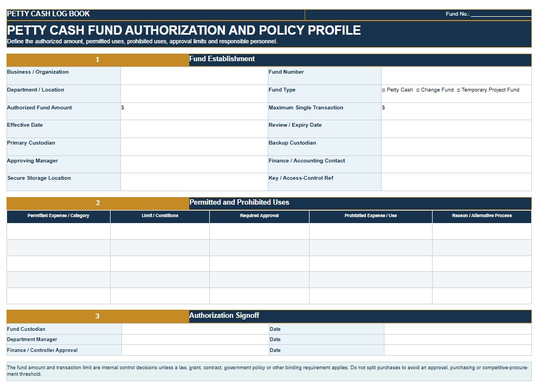Tick the Change Fund checkbox
This screenshot has height=392, width=547.
click(418, 90)
